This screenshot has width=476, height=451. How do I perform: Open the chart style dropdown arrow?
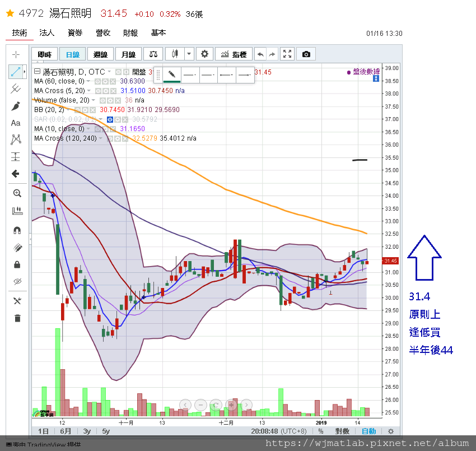189,54
